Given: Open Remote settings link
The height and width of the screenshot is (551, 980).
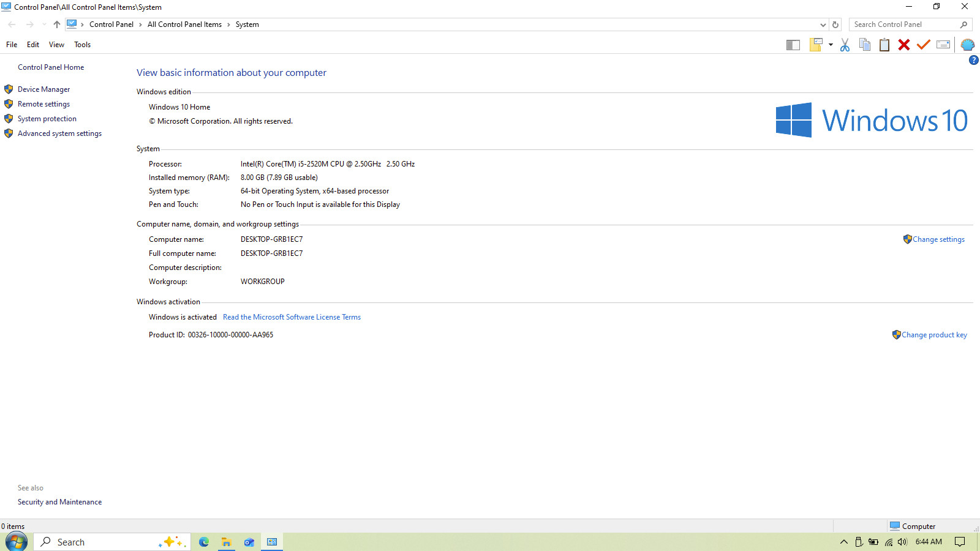Looking at the screenshot, I should click(x=43, y=104).
